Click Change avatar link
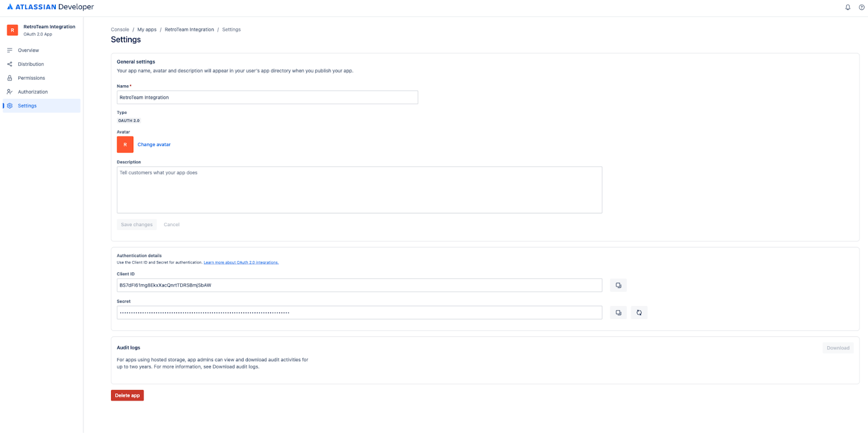The height and width of the screenshot is (433, 868). point(154,145)
